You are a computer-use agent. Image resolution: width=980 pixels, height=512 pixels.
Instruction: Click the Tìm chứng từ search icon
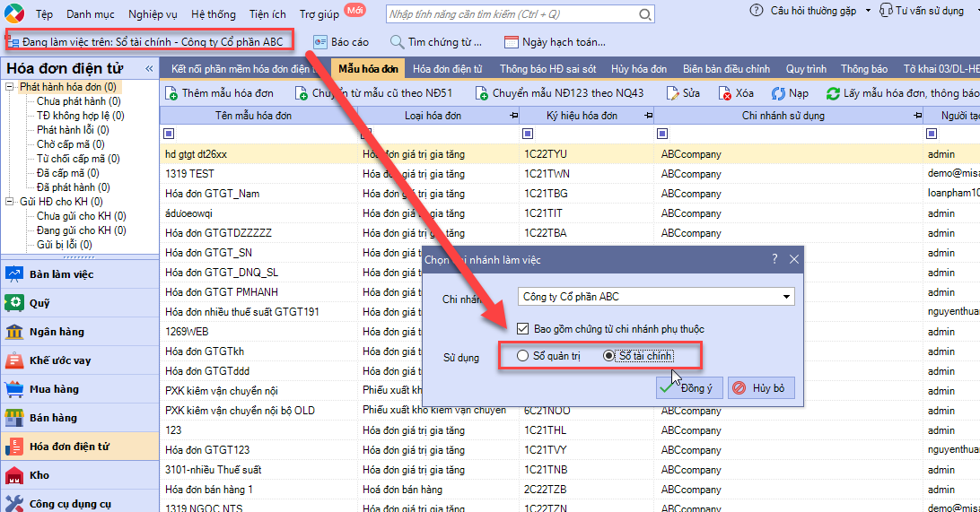[x=397, y=42]
